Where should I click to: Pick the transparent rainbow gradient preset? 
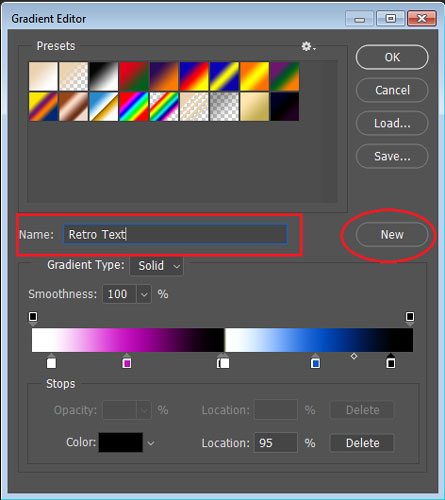164,107
